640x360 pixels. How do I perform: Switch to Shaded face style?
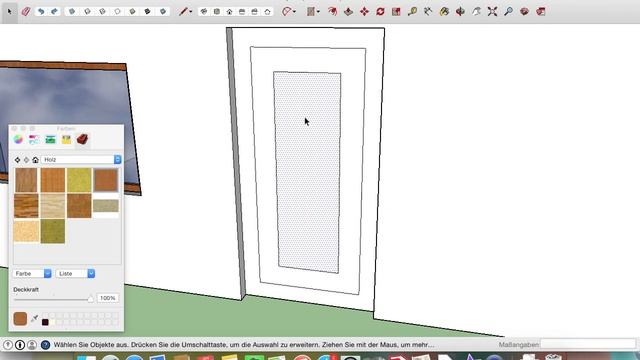132,11
